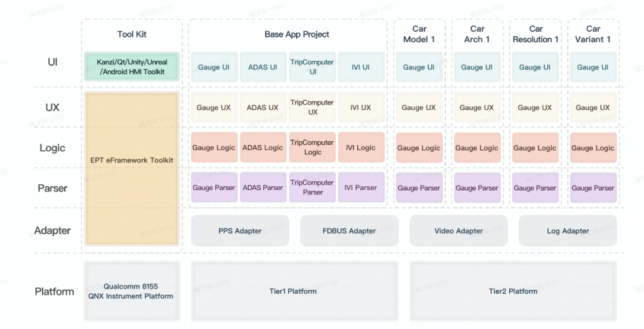Viewport: 644px width, 329px height.
Task: Click the Gauge Logic box under Car Model 1
Action: [x=419, y=148]
